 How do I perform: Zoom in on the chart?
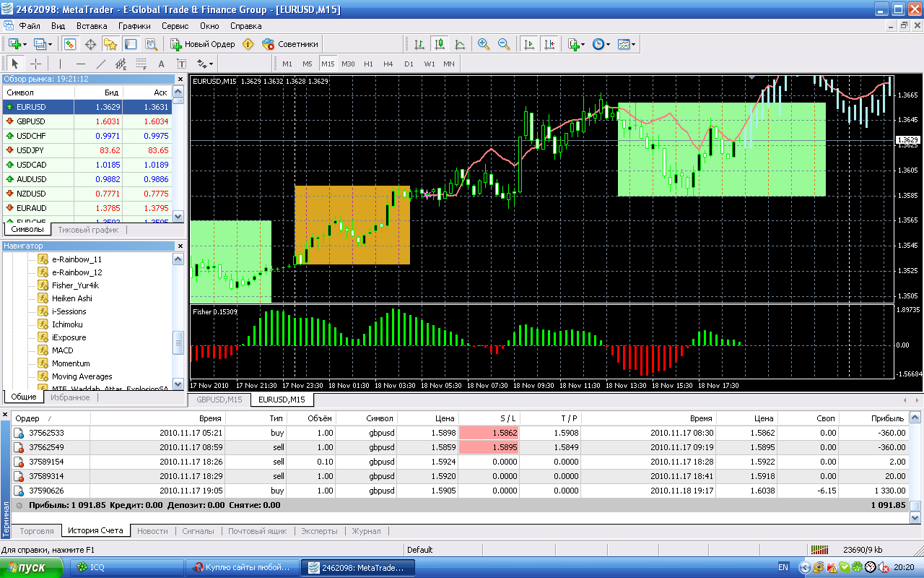tap(484, 44)
